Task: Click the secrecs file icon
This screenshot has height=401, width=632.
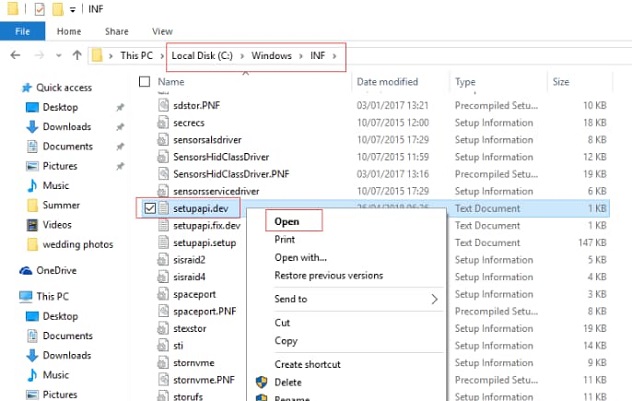Action: (163, 123)
